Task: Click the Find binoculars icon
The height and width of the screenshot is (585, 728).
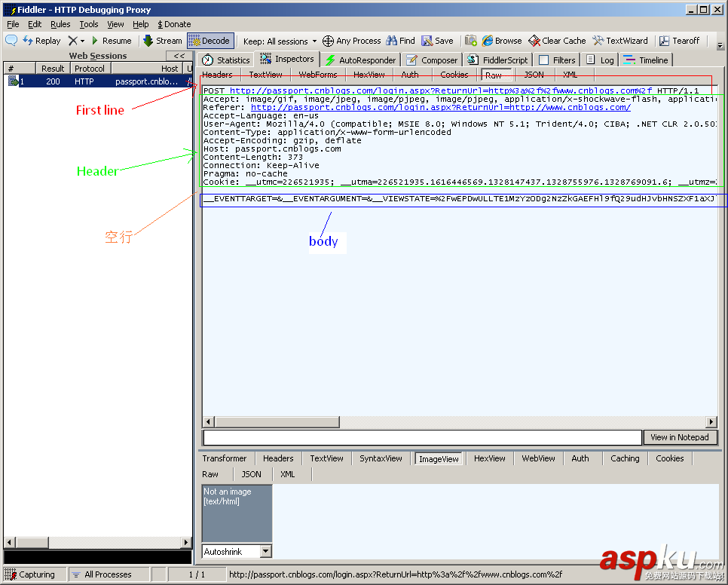Action: pos(391,41)
